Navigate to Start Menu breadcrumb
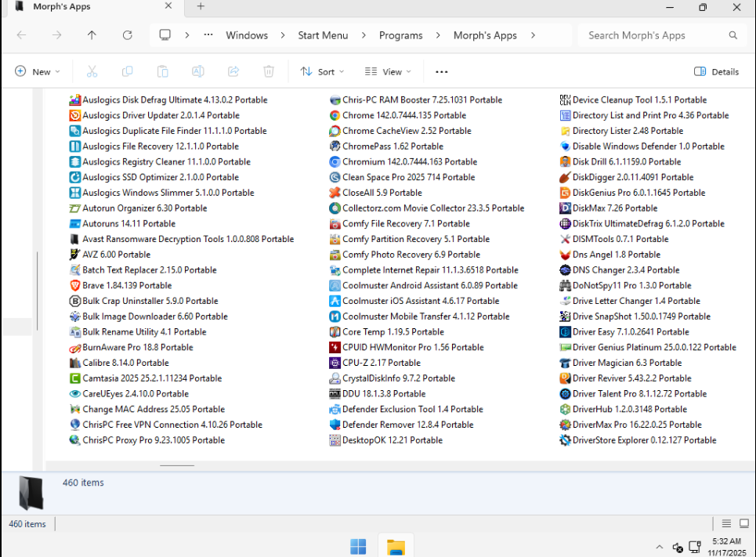The height and width of the screenshot is (557, 756). pos(323,35)
